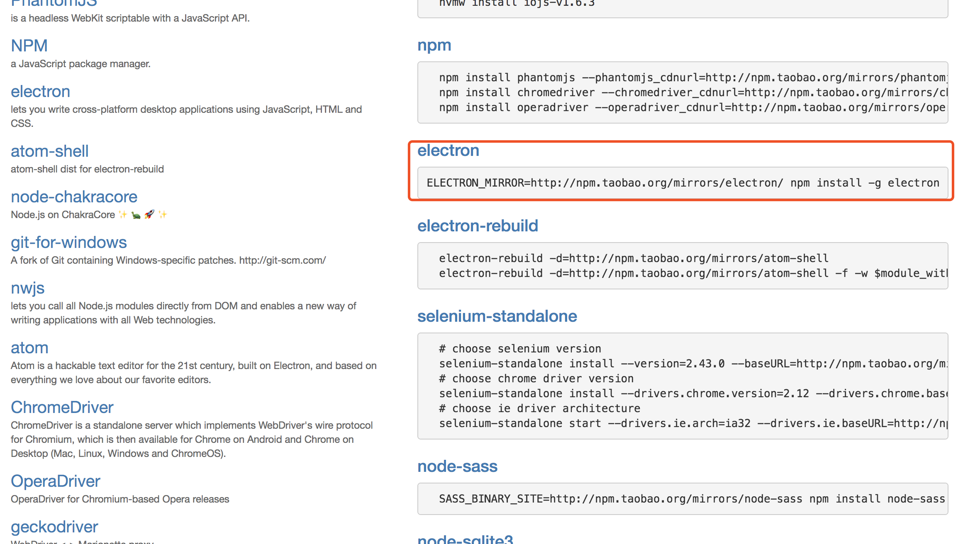Click the Atom hackable text editor description
The width and height of the screenshot is (980, 544).
(194, 373)
